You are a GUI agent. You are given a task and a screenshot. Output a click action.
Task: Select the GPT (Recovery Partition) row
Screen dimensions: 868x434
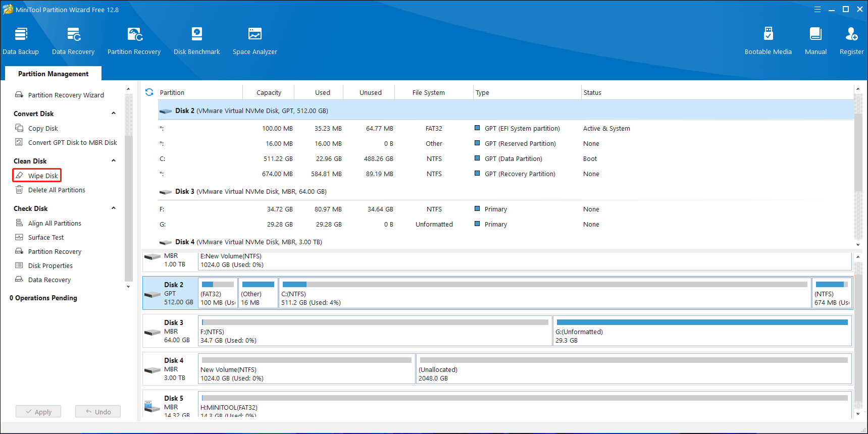pyautogui.click(x=505, y=174)
